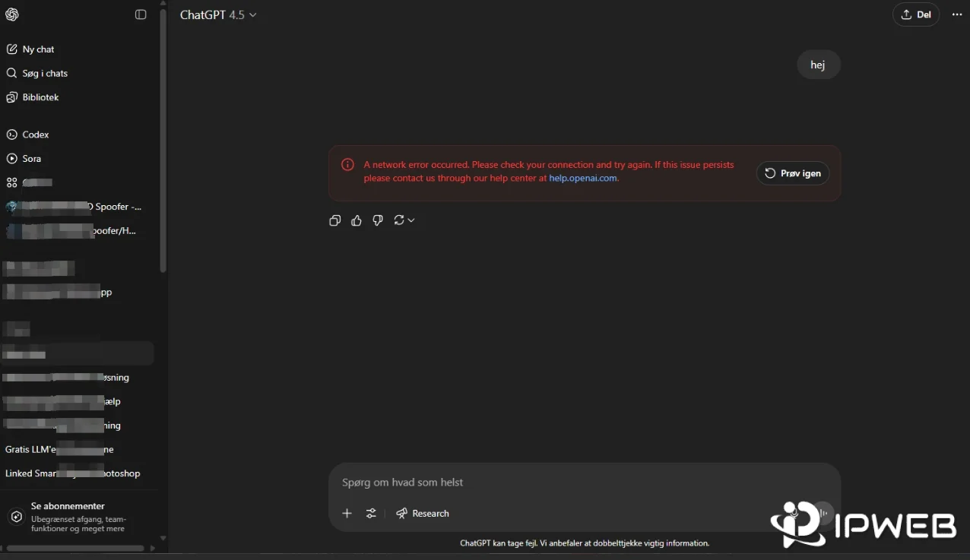Click the 'hej' message bubble
970x560 pixels.
pyautogui.click(x=818, y=65)
